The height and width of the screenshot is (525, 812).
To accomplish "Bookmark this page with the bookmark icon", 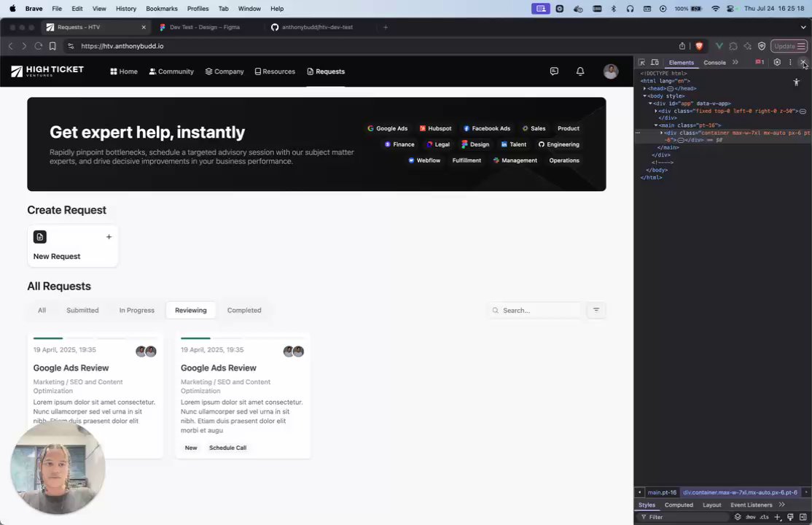I will coord(52,46).
